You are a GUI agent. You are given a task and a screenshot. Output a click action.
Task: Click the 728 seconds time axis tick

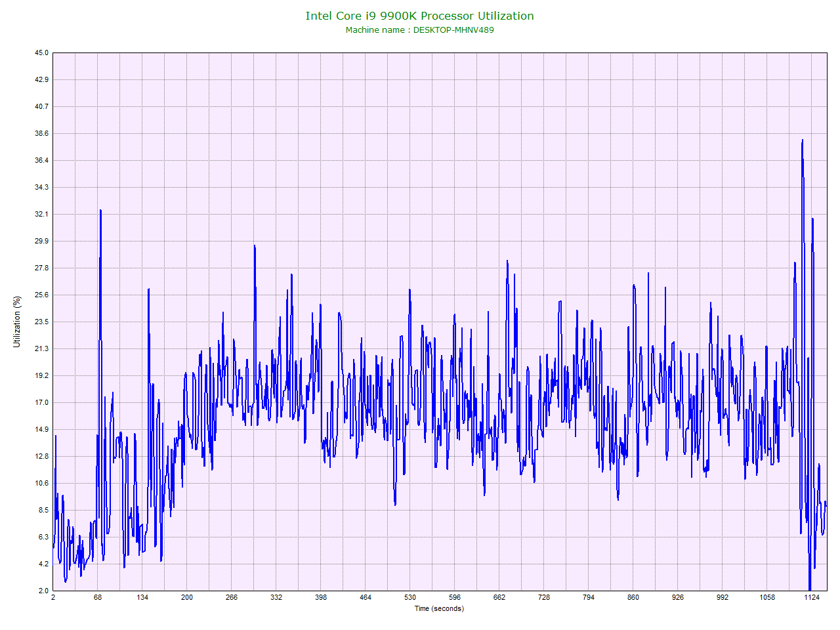544,597
